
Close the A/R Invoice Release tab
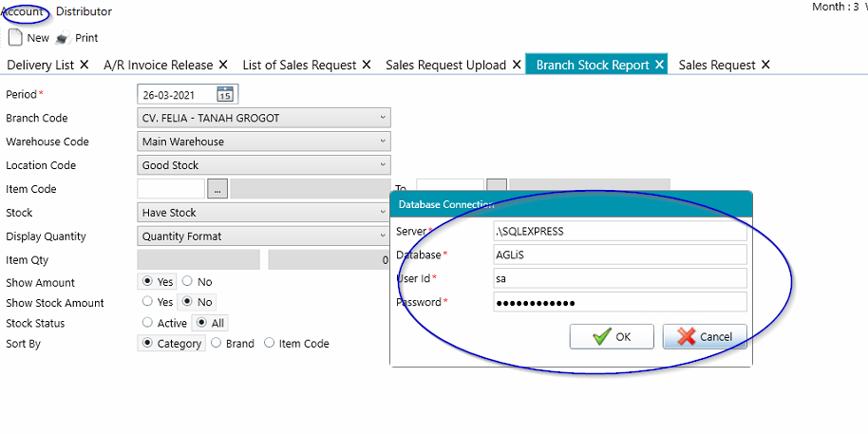pyautogui.click(x=223, y=65)
